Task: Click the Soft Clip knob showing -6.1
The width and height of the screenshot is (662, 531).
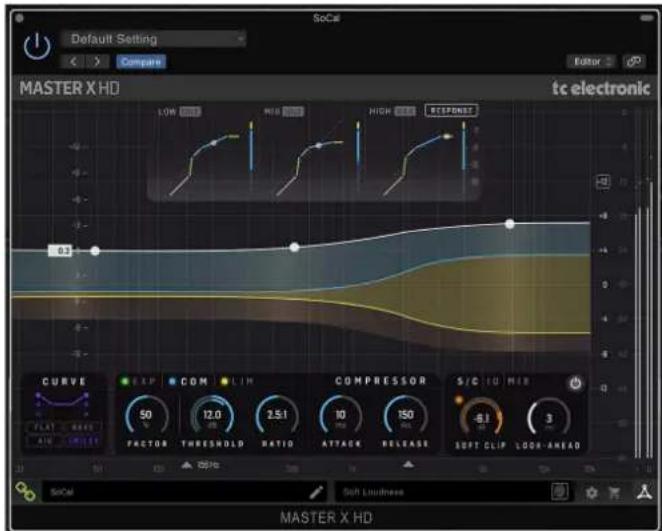Action: 481,419
